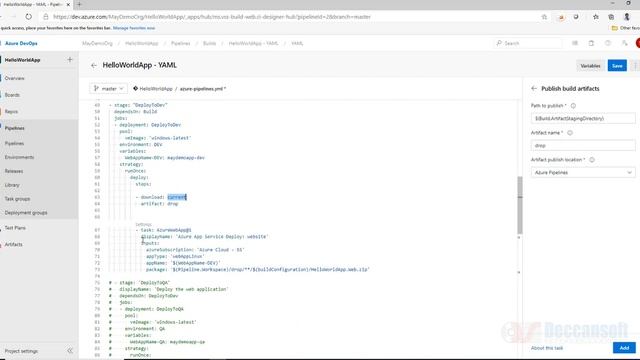Click the favorites star icon in address bar
The width and height of the screenshot is (640, 360).
click(x=544, y=17)
